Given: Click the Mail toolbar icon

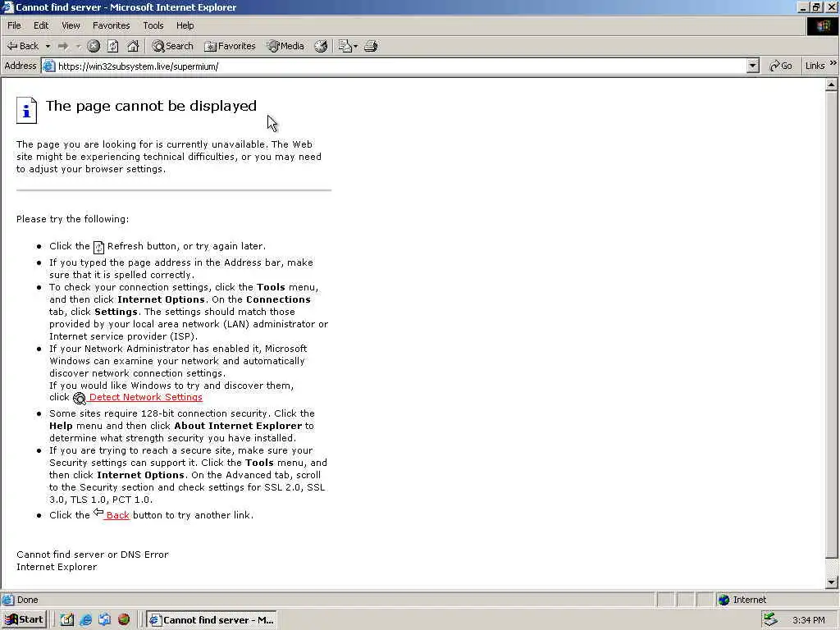Looking at the screenshot, I should [x=345, y=46].
